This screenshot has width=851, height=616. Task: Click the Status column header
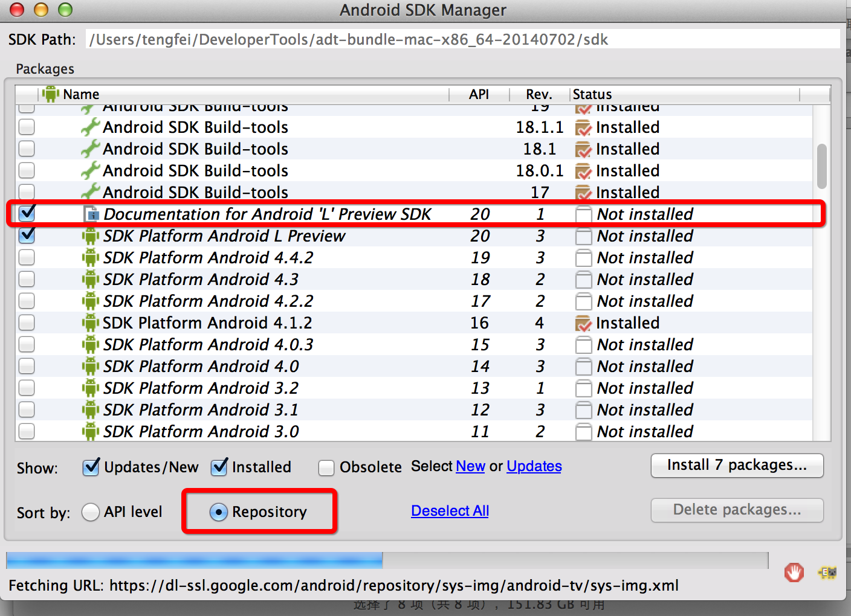(685, 94)
